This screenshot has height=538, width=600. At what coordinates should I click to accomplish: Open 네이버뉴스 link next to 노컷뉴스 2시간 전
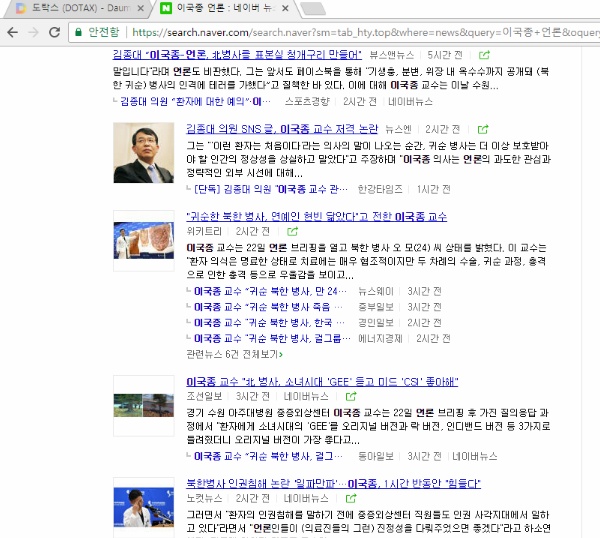[306, 498]
